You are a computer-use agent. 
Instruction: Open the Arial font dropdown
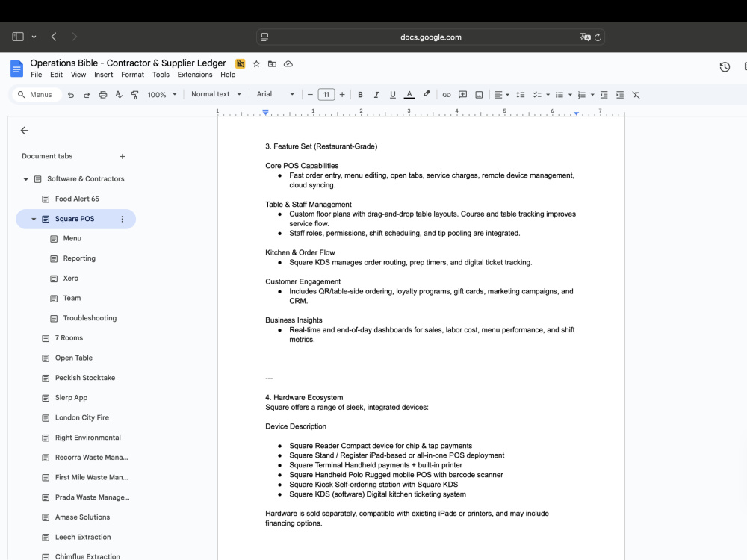(276, 94)
